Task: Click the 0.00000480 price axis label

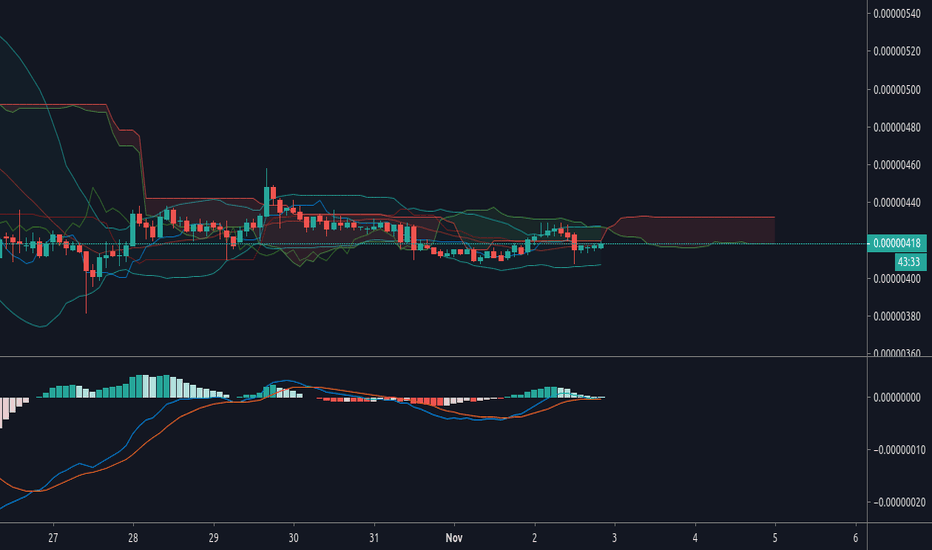Action: click(897, 127)
